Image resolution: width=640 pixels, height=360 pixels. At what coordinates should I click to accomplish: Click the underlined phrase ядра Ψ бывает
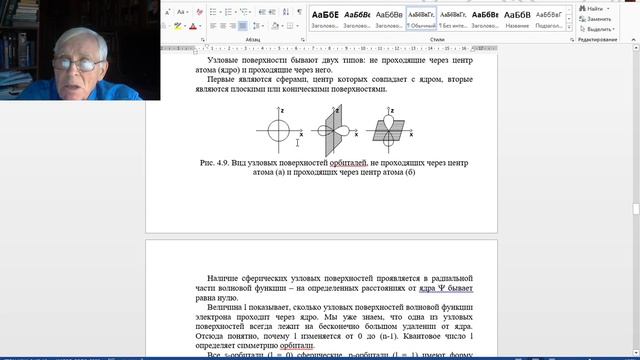click(x=446, y=288)
